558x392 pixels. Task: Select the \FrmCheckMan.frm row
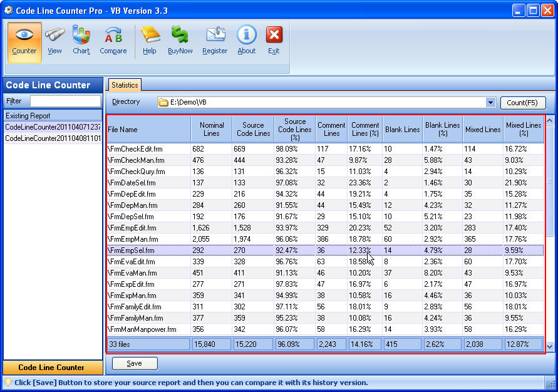325,160
